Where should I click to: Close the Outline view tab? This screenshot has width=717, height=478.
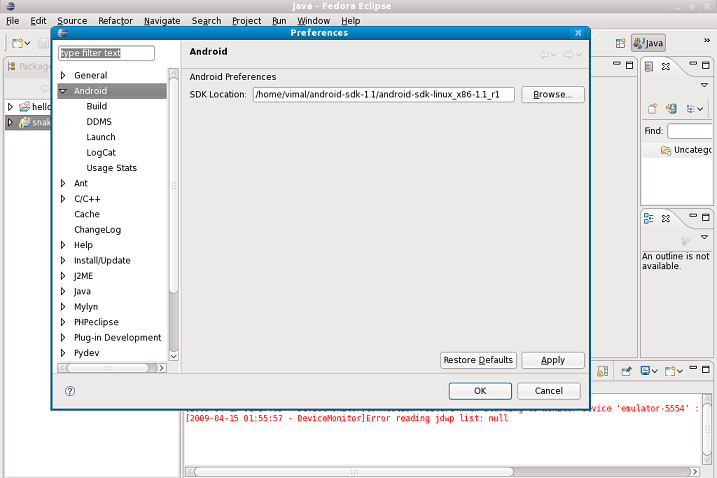click(666, 219)
